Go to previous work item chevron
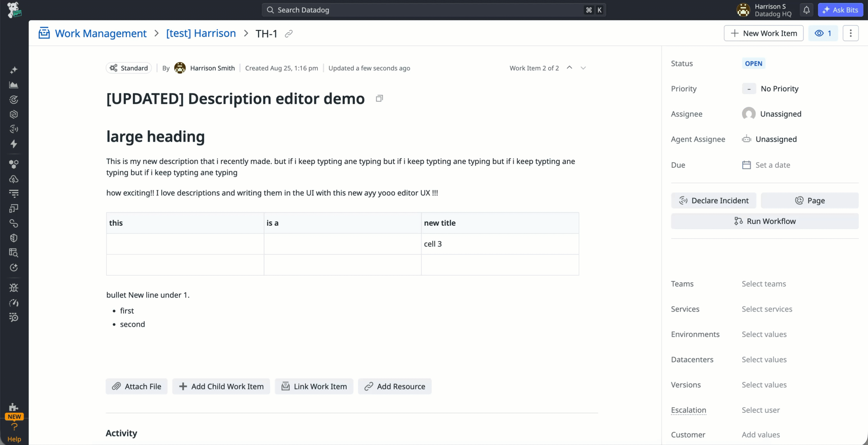The width and height of the screenshot is (868, 445). (569, 68)
